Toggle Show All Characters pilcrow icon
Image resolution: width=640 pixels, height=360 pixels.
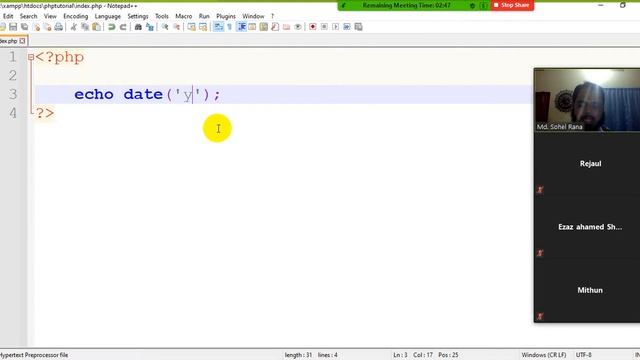pyautogui.click(x=229, y=27)
